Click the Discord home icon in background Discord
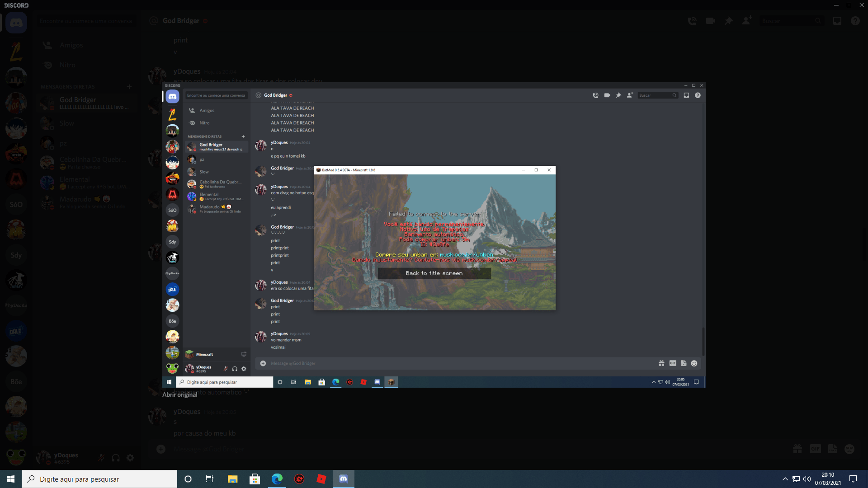 (x=16, y=23)
